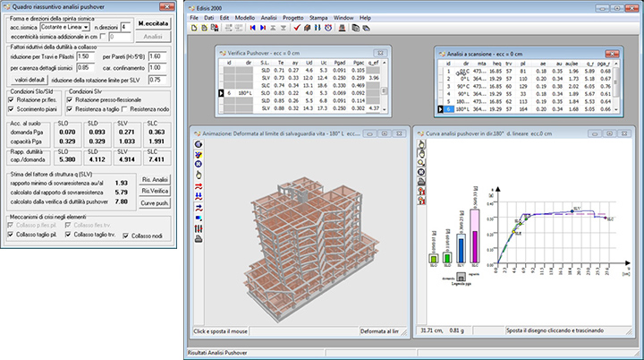Click scroll-down arrow in Verifica Pushover table
This screenshot has width=644, height=360.
pyautogui.click(x=385, y=109)
